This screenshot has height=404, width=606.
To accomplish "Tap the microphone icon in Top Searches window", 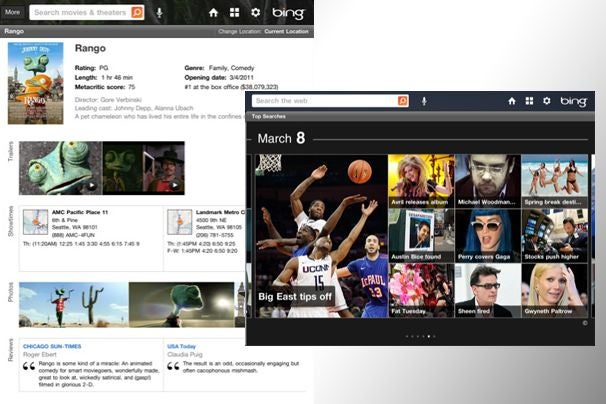I will pyautogui.click(x=424, y=101).
